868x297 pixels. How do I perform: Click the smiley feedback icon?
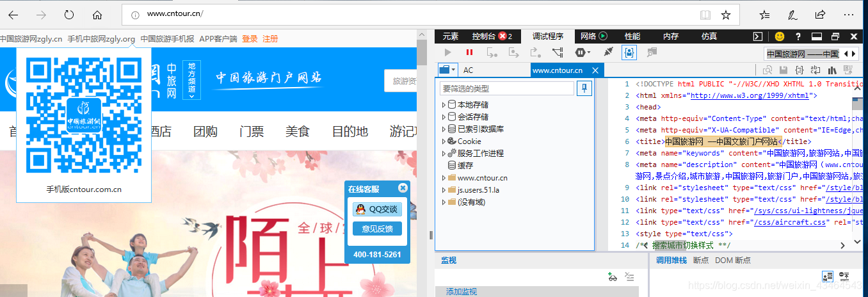[780, 36]
